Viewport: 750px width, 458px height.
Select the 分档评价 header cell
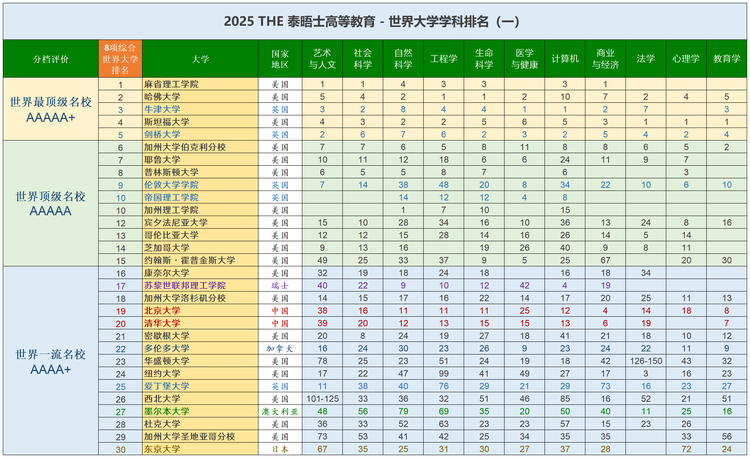51,59
